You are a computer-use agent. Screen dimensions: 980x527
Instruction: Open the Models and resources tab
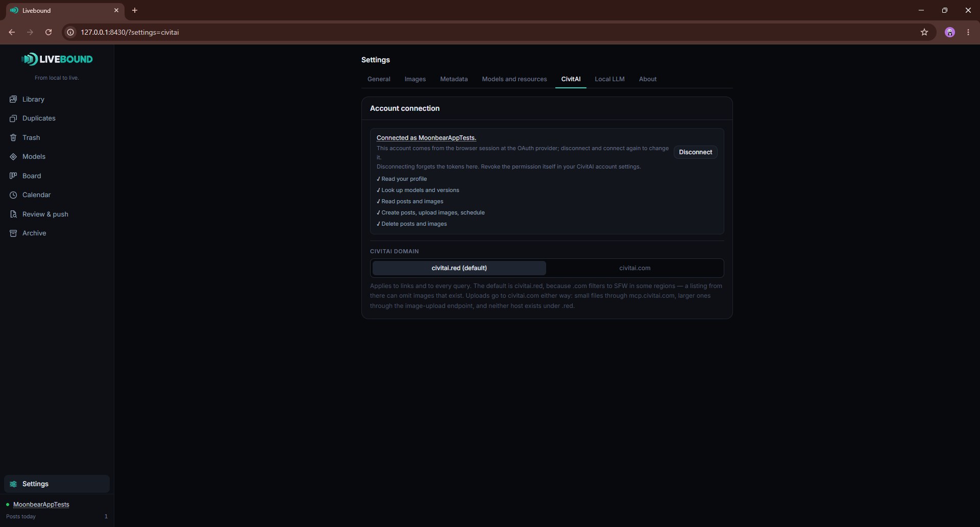point(514,79)
